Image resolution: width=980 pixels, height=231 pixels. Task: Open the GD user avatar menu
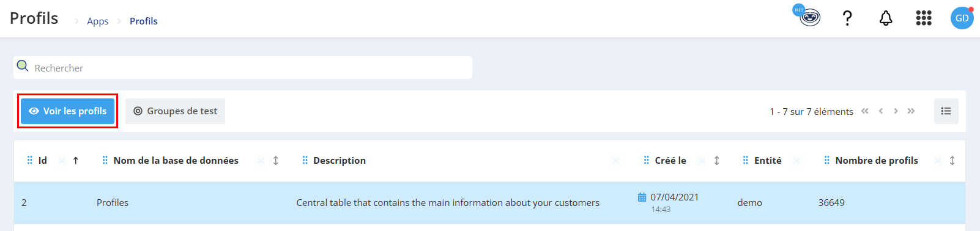point(962,18)
